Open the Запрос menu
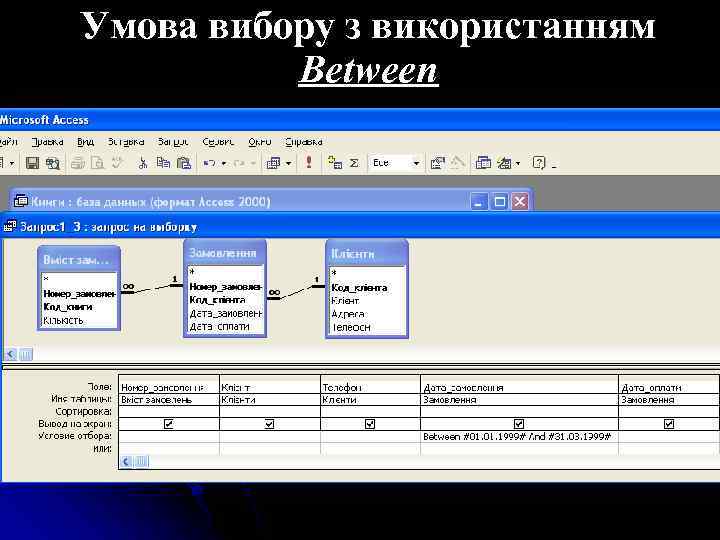 pos(173,142)
